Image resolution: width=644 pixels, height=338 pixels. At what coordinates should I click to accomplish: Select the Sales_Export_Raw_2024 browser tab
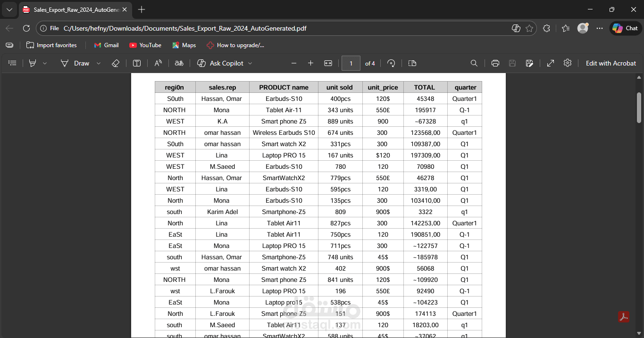(71, 9)
